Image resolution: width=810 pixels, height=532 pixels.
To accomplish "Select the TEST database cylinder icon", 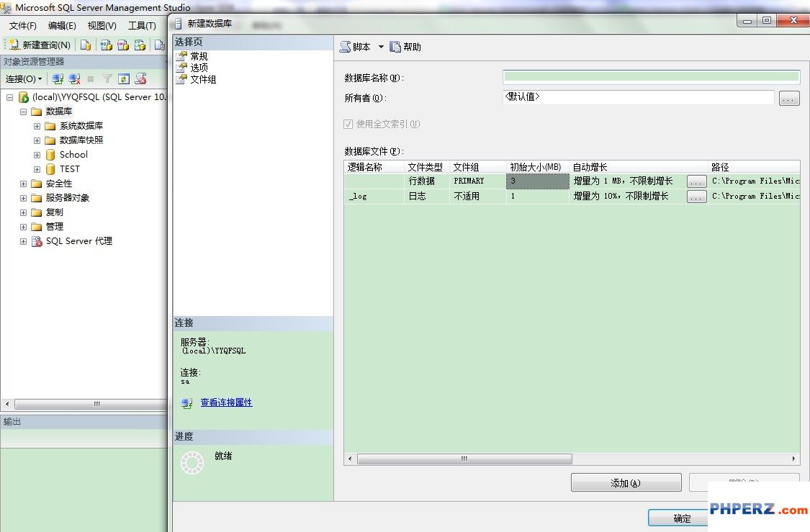I will point(50,169).
